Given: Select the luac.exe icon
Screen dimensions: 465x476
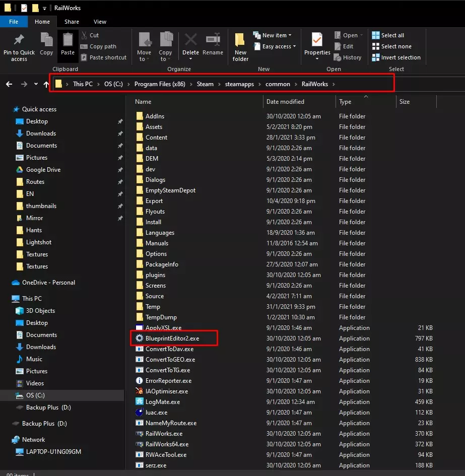Looking at the screenshot, I should [140, 412].
